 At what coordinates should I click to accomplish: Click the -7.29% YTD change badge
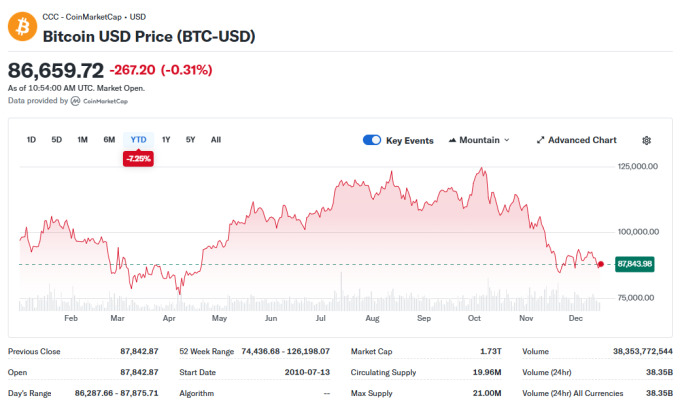click(138, 159)
